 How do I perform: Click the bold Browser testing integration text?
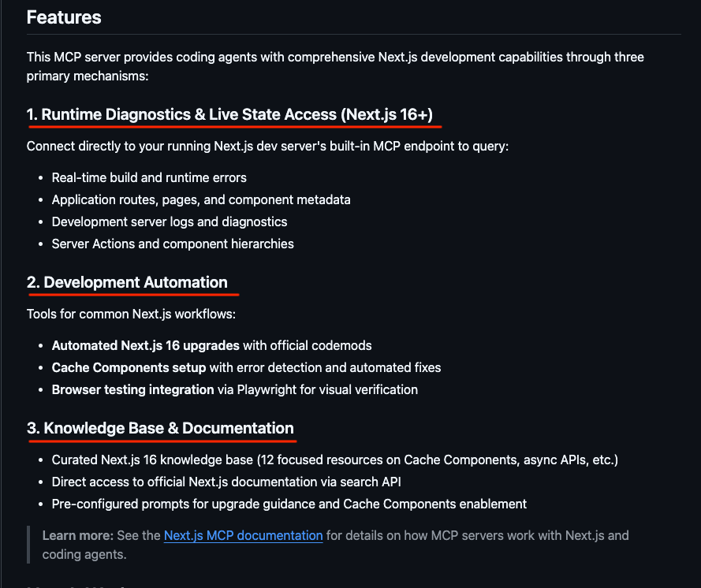[x=132, y=389]
